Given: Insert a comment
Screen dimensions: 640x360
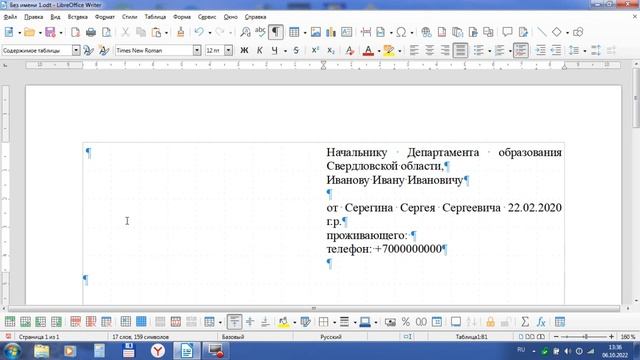Looking at the screenshot, I should [x=507, y=32].
